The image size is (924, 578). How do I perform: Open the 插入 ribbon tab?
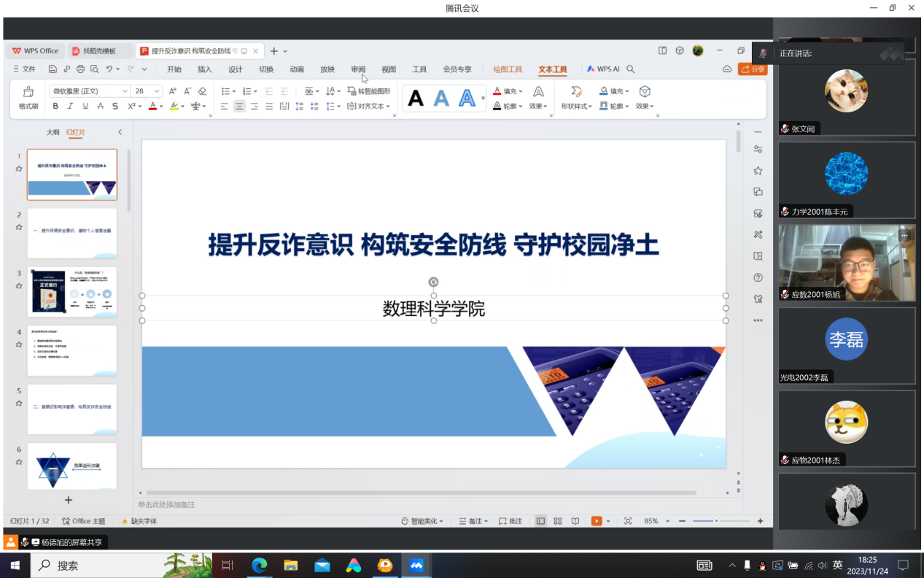point(204,69)
